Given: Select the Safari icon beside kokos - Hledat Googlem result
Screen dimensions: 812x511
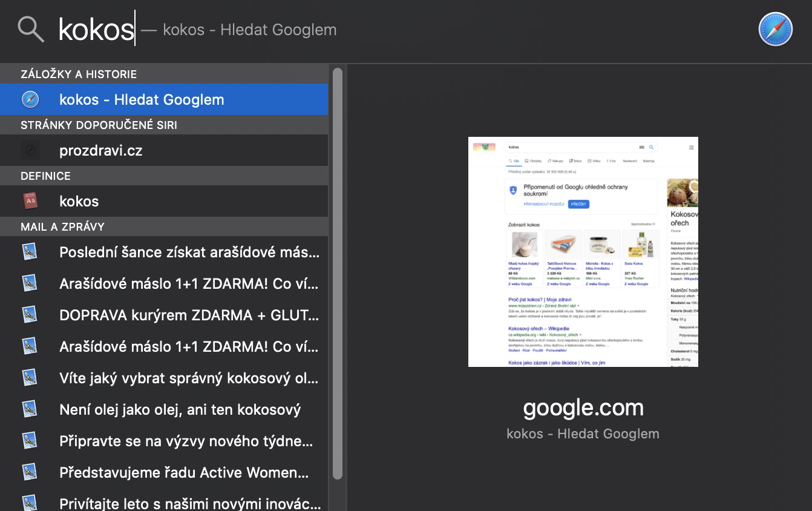Looking at the screenshot, I should click(x=30, y=99).
